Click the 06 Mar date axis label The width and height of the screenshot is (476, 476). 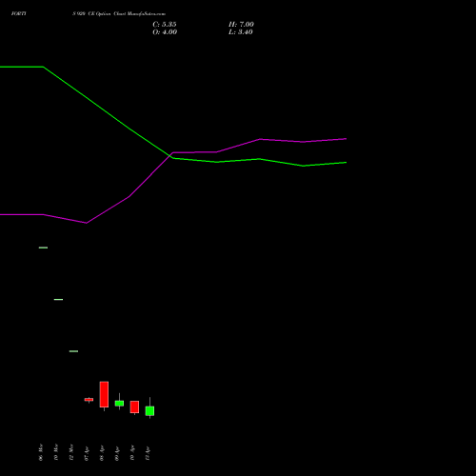pos(41,452)
